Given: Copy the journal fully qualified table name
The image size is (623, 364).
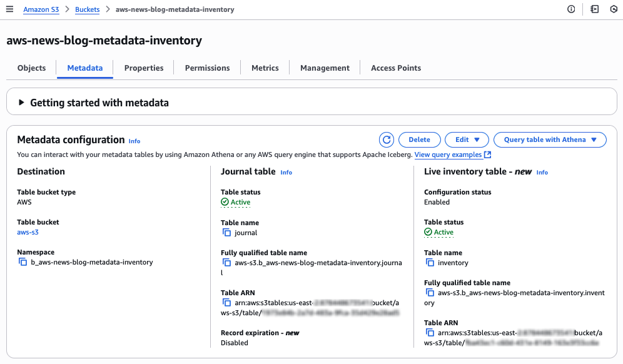Looking at the screenshot, I should pyautogui.click(x=226, y=263).
